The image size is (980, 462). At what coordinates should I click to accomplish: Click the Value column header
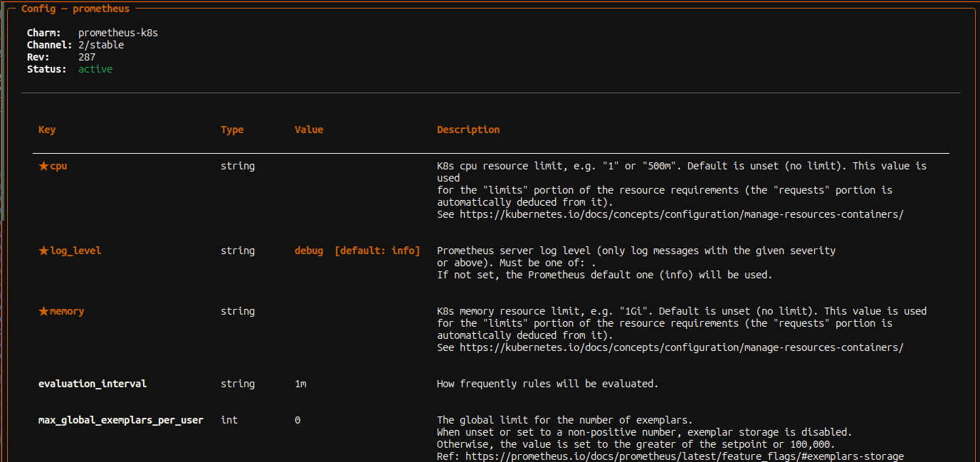(x=309, y=130)
